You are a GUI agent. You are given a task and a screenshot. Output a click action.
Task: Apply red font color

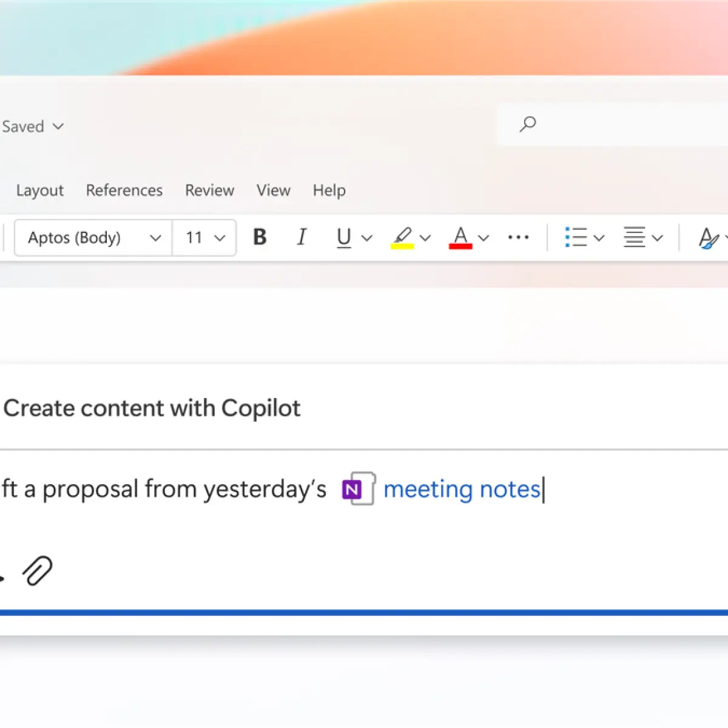click(460, 237)
